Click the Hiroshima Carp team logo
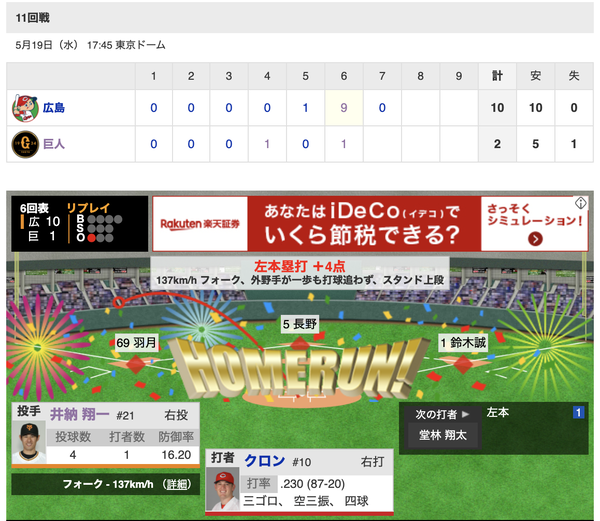 [x=25, y=108]
